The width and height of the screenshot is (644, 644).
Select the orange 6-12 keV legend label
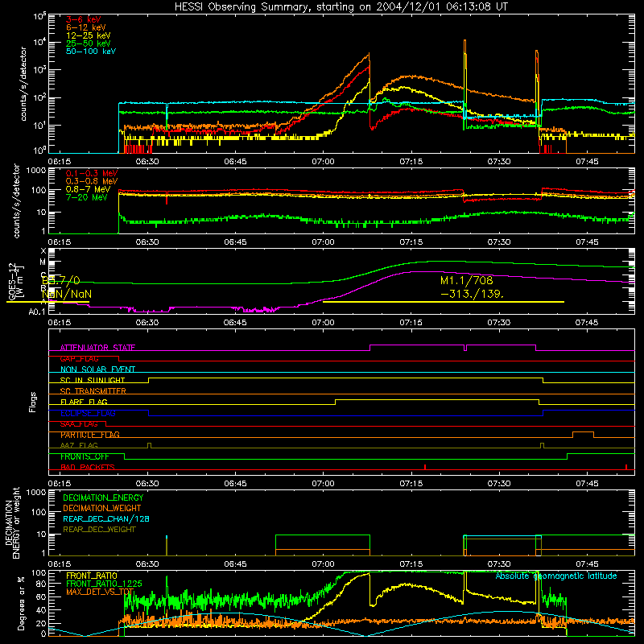pyautogui.click(x=85, y=27)
